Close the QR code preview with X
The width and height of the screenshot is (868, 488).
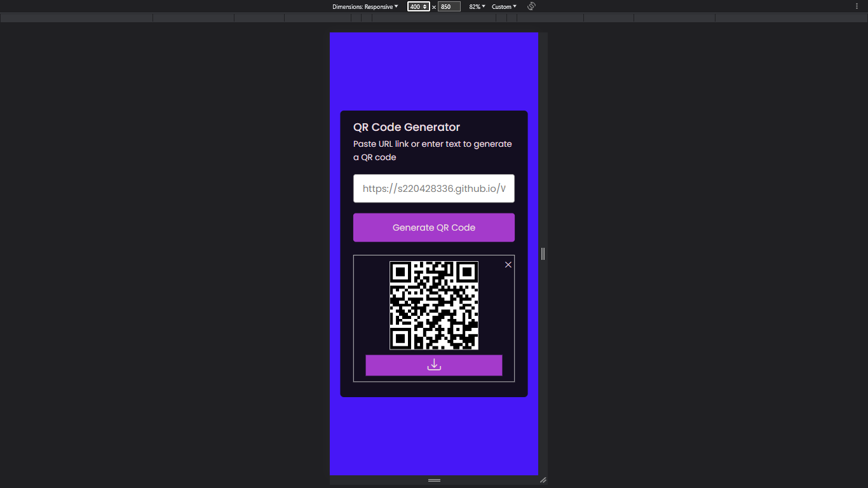point(508,264)
